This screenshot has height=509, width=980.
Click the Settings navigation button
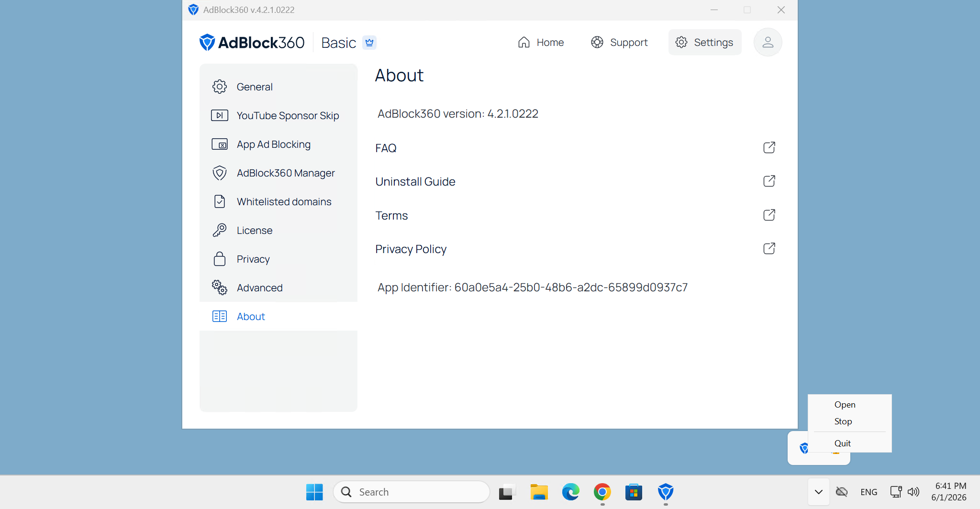click(704, 42)
